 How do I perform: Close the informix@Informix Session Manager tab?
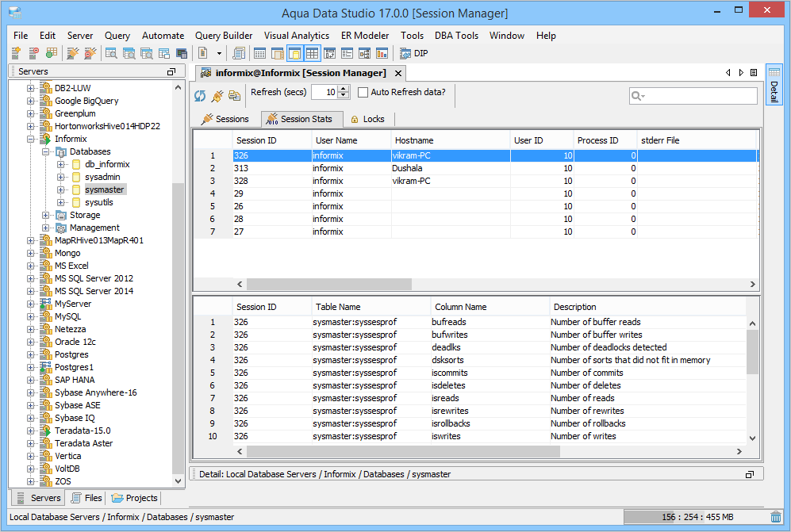(x=398, y=73)
